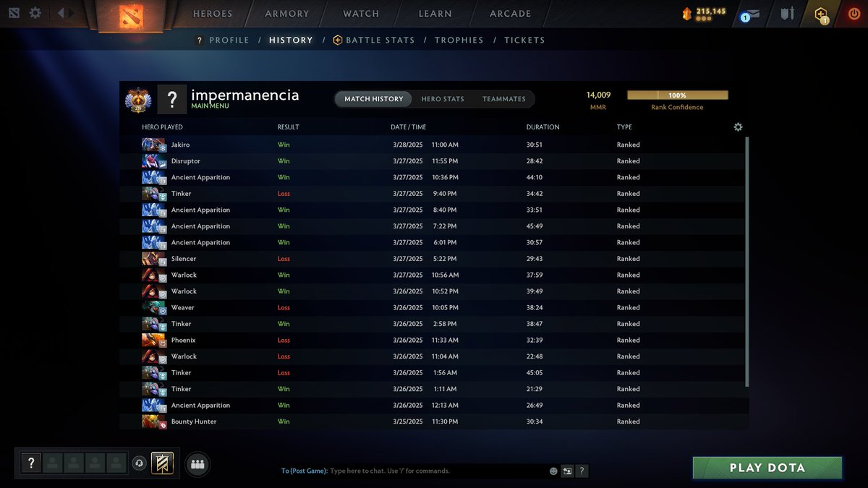Open the Dota Plus hexagon icon

click(820, 14)
